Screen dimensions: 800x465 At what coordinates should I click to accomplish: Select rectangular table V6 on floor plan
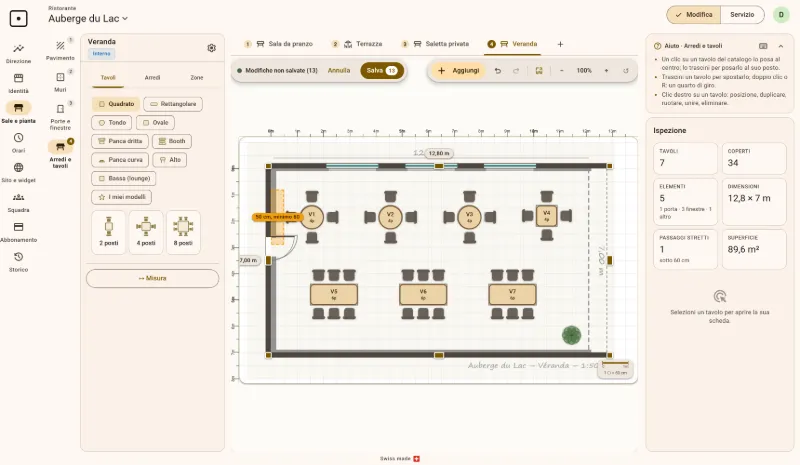point(423,295)
